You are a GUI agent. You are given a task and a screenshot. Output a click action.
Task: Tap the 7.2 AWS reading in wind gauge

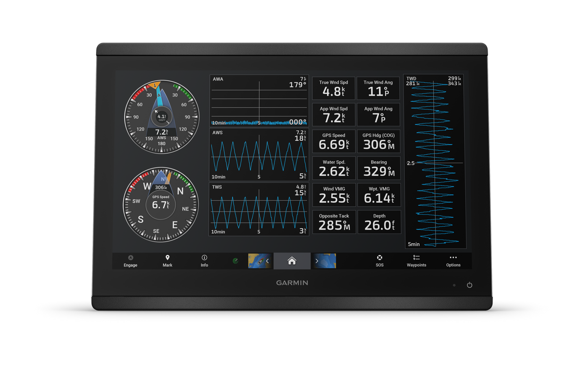point(162,132)
